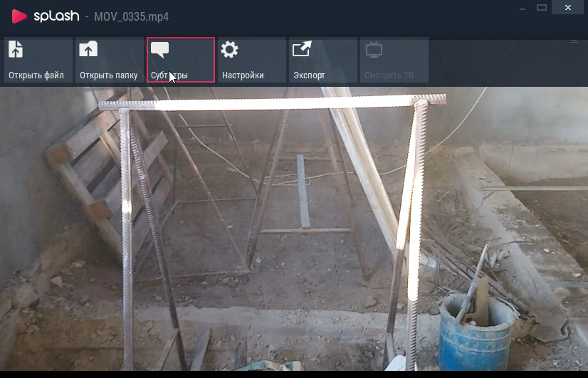Viewport: 588px width, 378px height.
Task: Click the file upload icon for Открыть файл
Action: [x=16, y=49]
